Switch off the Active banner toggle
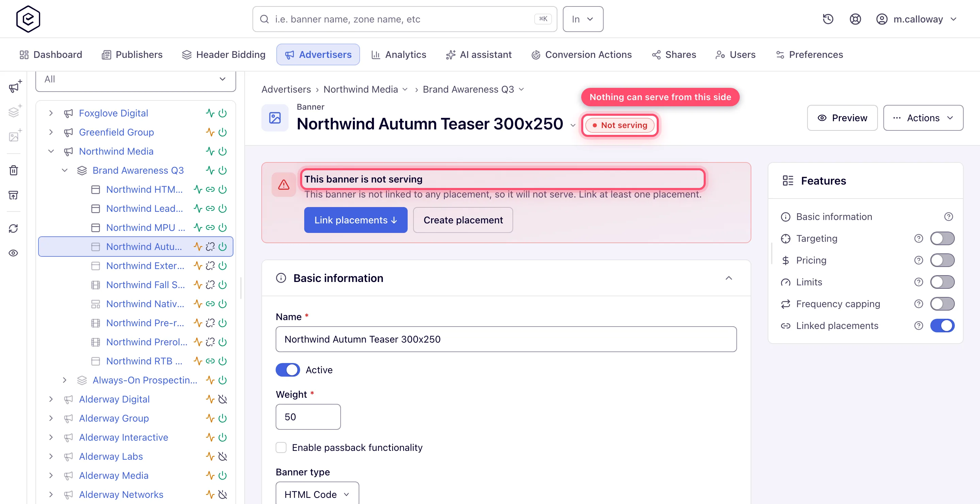 click(288, 370)
